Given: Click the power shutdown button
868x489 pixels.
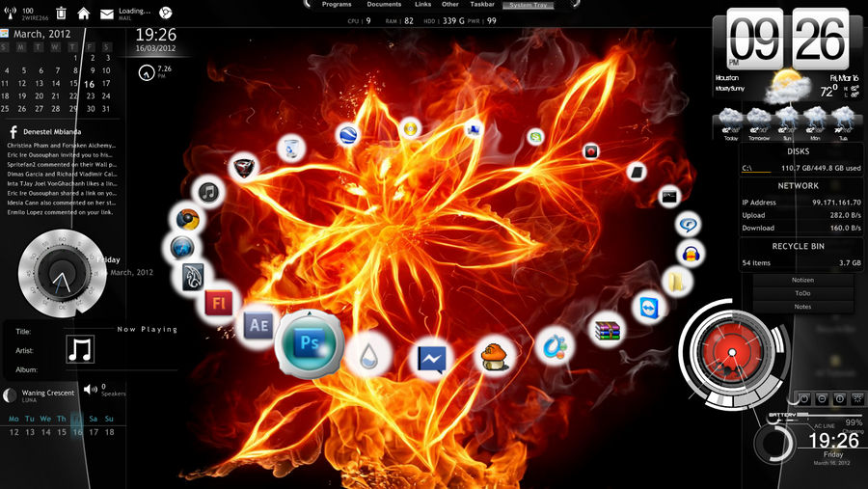Looking at the screenshot, I should (x=803, y=398).
